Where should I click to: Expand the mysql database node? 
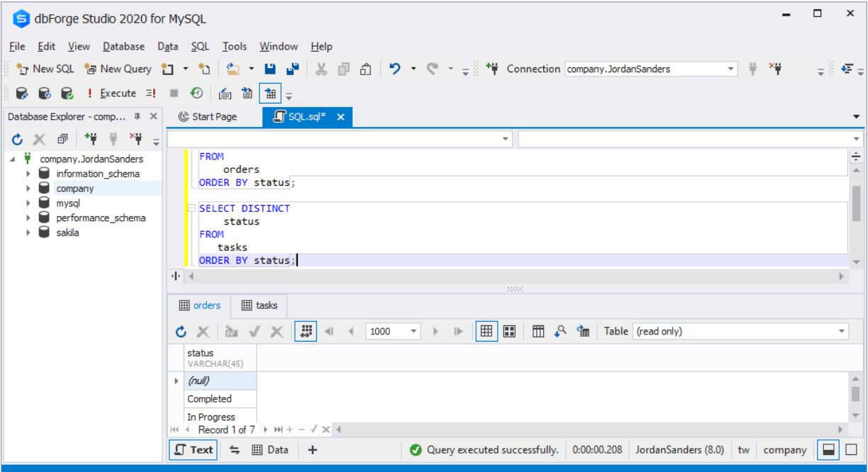28,203
